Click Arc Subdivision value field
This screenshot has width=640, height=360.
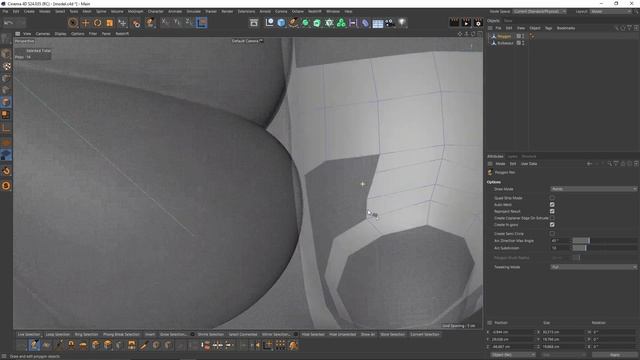pyautogui.click(x=560, y=248)
